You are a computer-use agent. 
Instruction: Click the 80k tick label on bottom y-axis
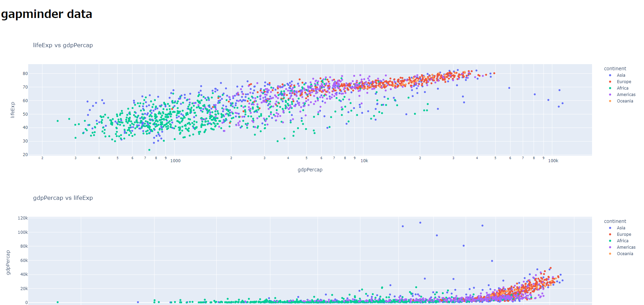tap(24, 246)
